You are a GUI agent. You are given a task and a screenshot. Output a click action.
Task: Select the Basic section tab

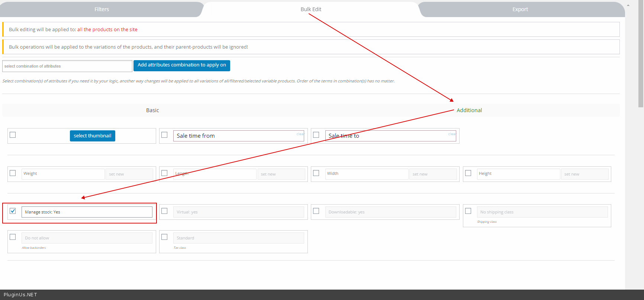(152, 110)
